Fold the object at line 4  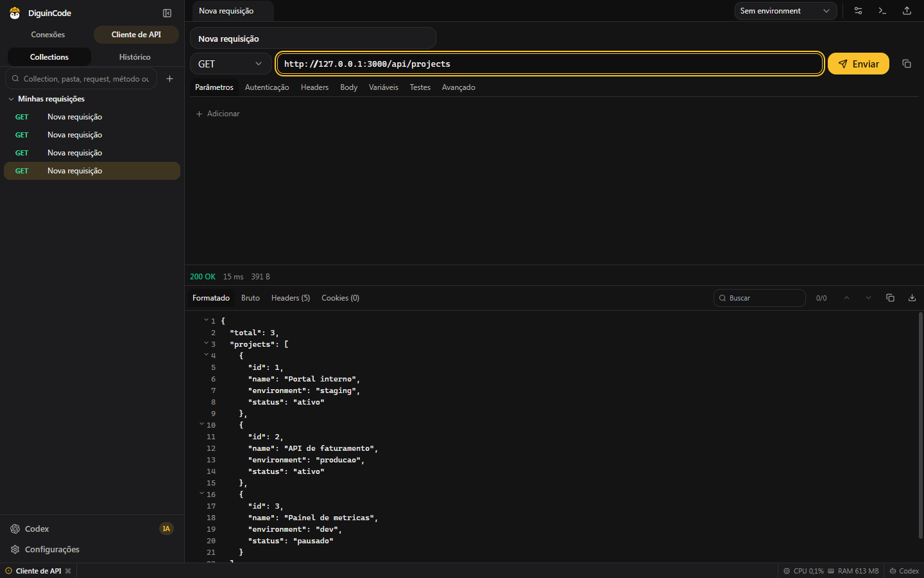tap(206, 355)
